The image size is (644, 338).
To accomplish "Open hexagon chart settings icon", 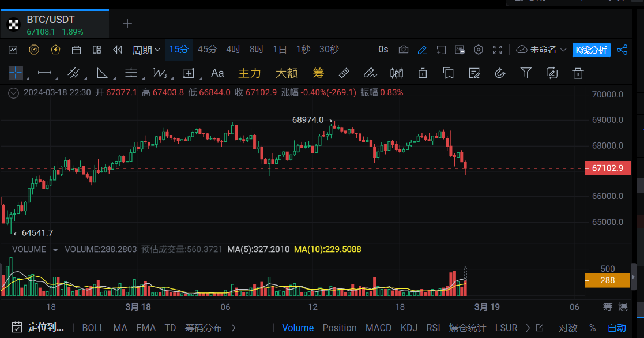I will [x=478, y=50].
